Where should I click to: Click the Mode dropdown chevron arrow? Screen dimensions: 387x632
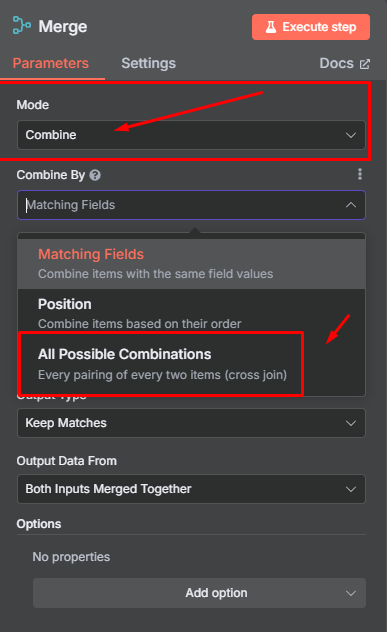[x=351, y=135]
